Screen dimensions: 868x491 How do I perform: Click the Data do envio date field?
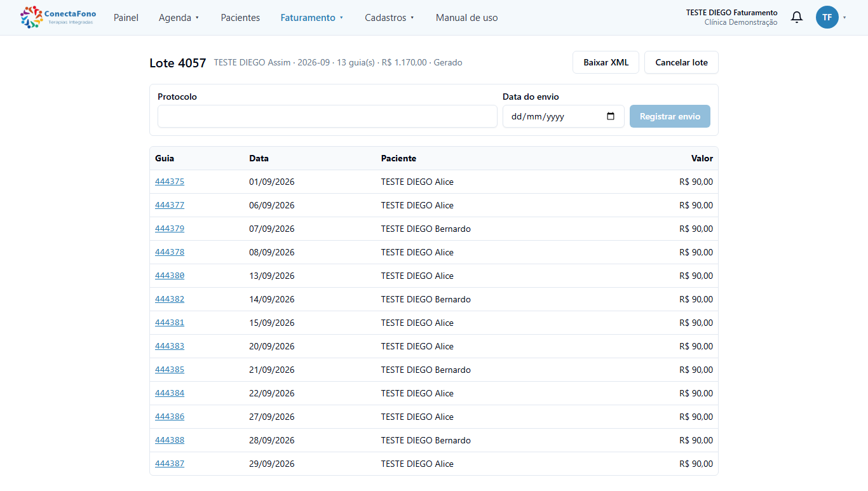click(x=563, y=116)
